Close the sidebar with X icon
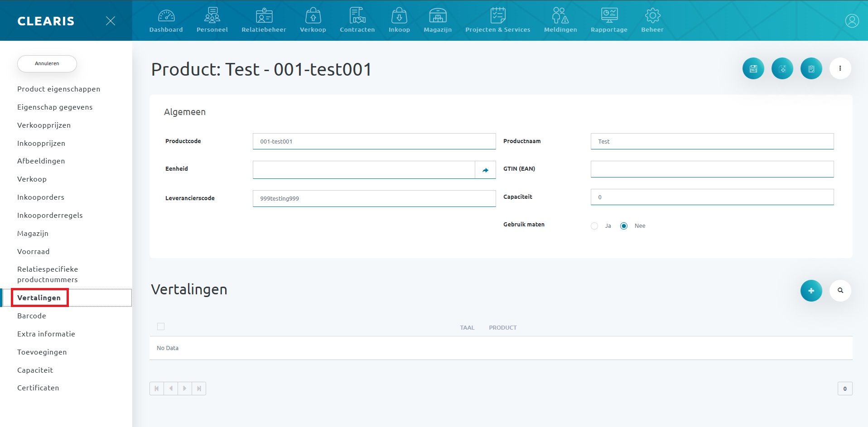 coord(110,21)
